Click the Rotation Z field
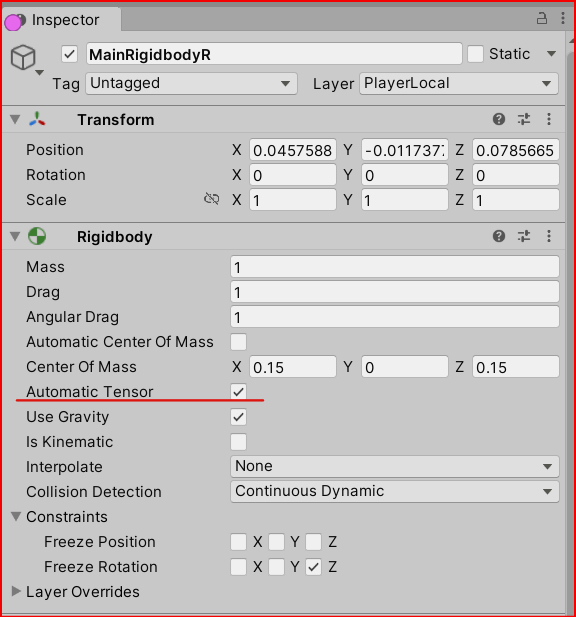Viewport: 576px width, 617px height. pos(516,175)
